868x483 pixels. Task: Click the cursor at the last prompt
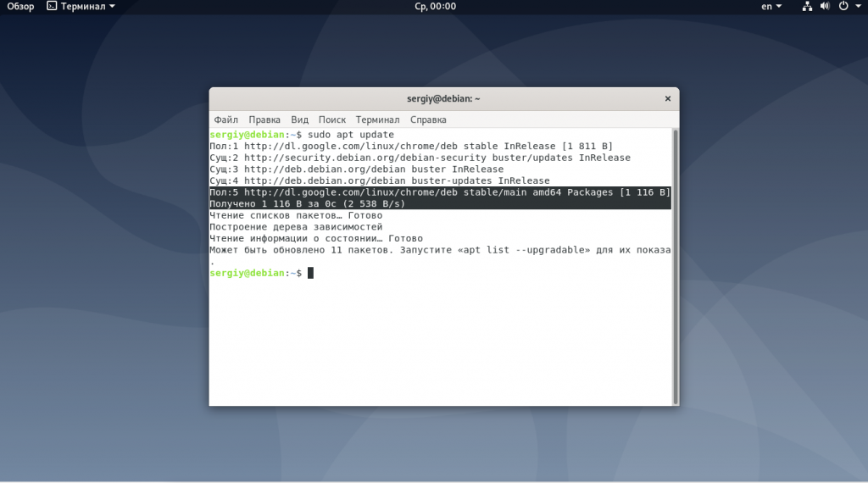pos(311,273)
